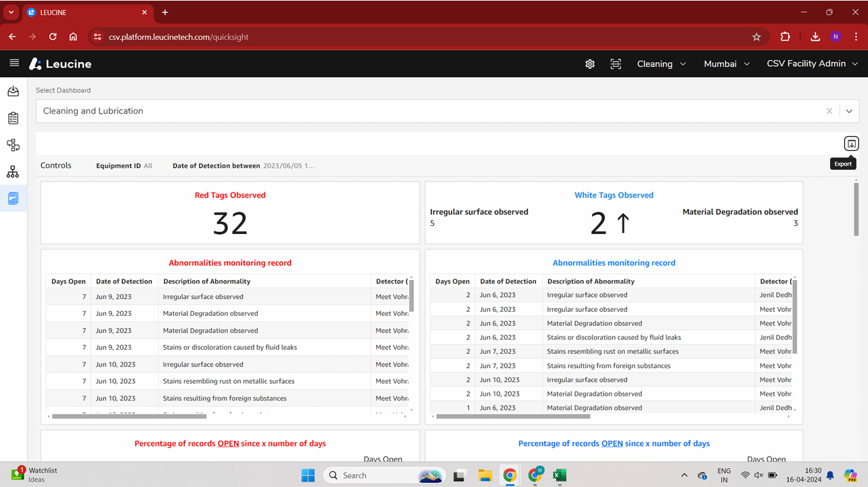
Task: Click red Abnormalities monitoring record title
Action: [x=230, y=262]
